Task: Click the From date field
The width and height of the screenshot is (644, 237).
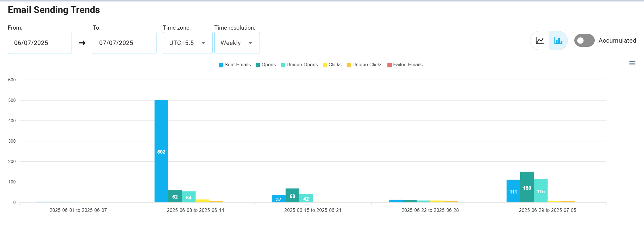Action: pos(40,43)
